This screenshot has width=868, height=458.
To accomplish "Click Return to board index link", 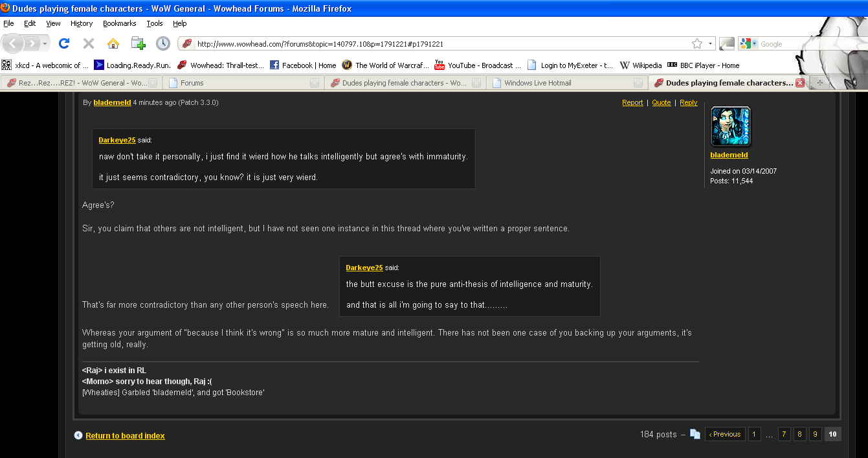I will tap(125, 436).
